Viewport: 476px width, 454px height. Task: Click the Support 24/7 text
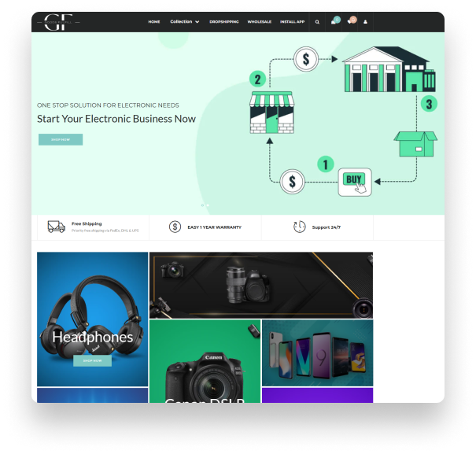click(x=327, y=227)
